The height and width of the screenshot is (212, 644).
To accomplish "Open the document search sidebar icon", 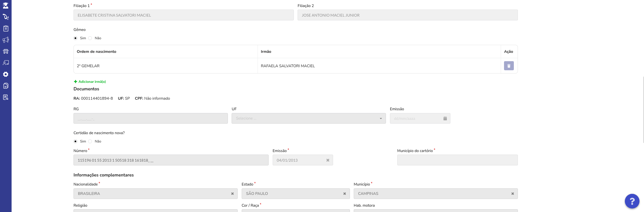I will (x=6, y=97).
